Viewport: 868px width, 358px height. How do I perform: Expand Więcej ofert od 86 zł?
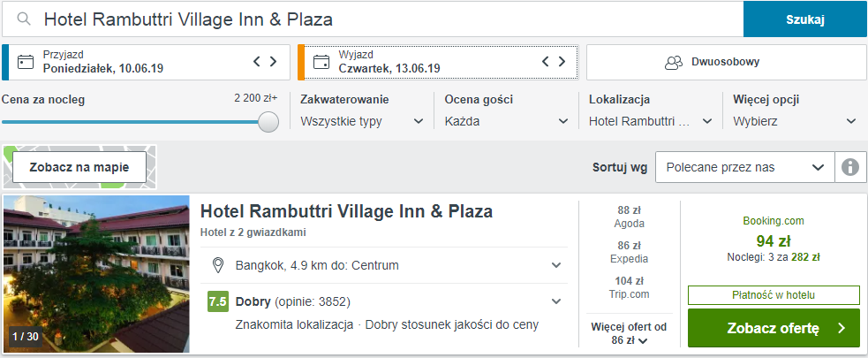(x=629, y=333)
